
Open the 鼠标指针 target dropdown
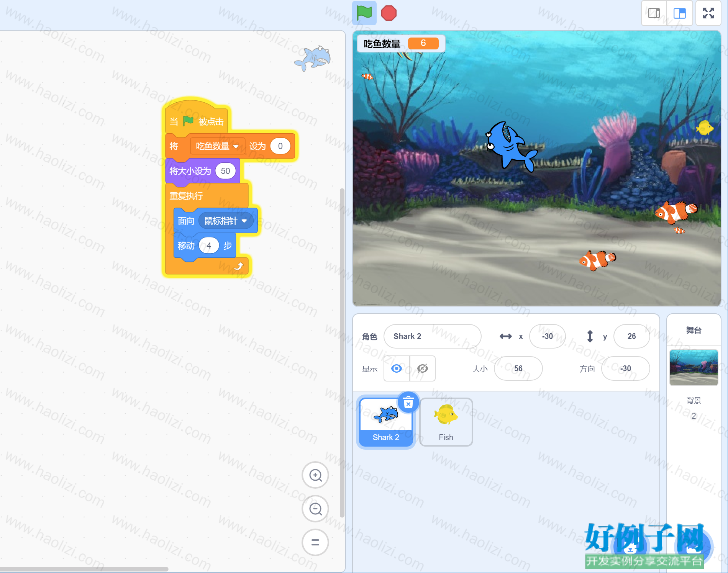(226, 221)
